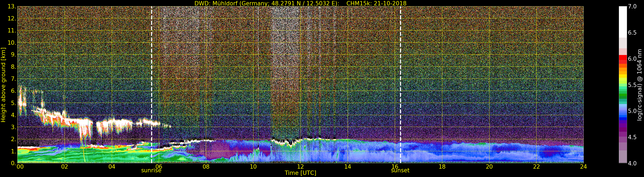Click the colorbar value '5.5'
Image resolution: width=644 pixels, height=177 pixels.
click(632, 85)
